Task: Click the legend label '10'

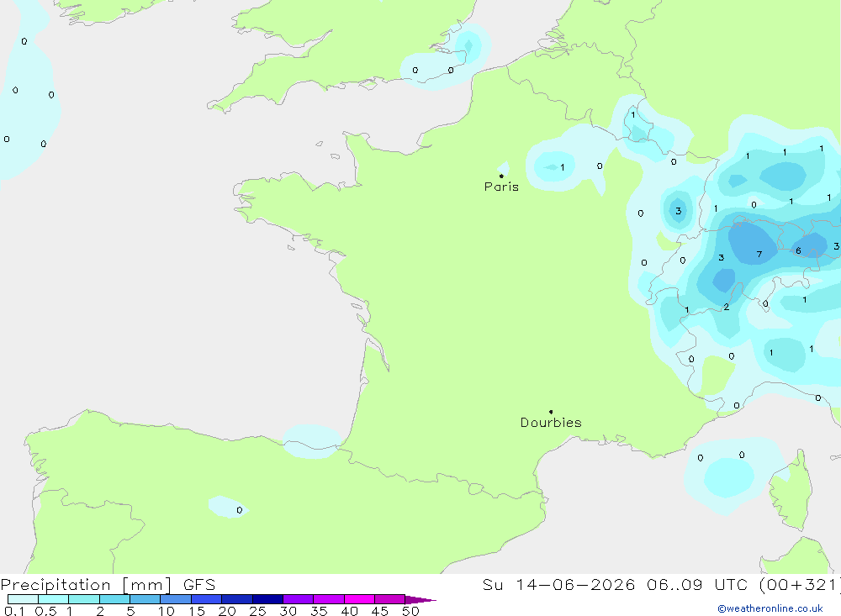Action: (x=167, y=611)
